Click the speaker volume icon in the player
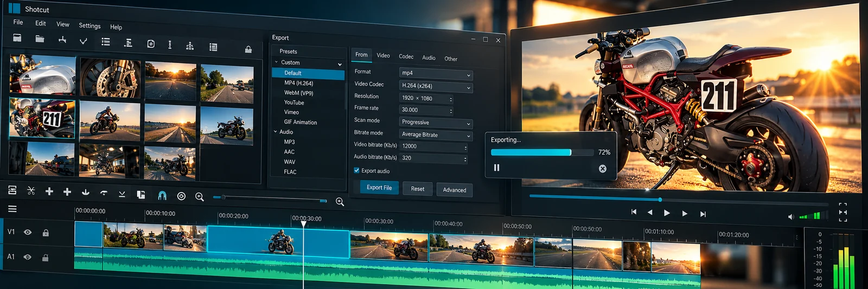The image size is (868, 289). click(791, 217)
